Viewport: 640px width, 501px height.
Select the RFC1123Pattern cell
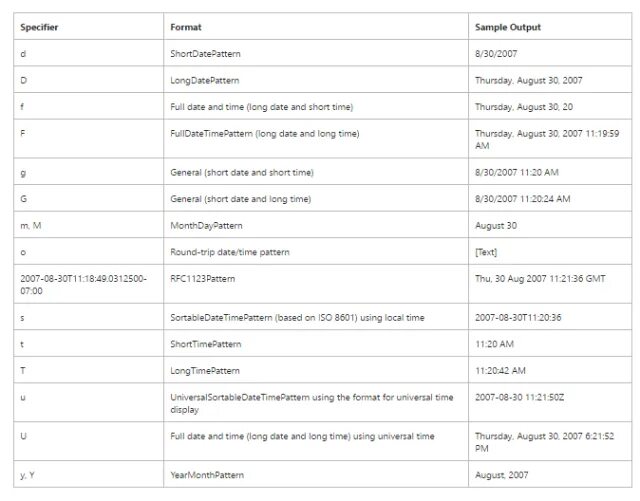click(203, 278)
